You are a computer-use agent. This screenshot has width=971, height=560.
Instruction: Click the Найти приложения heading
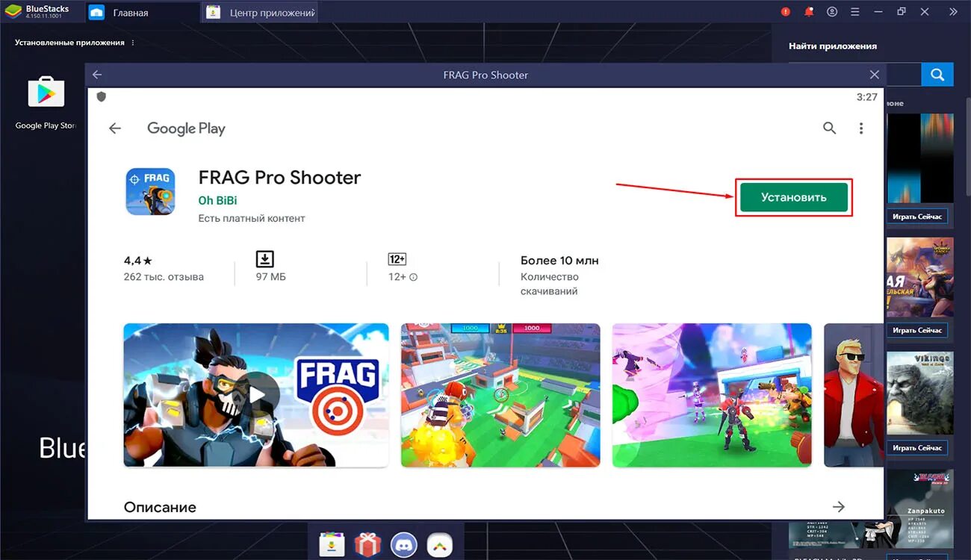point(833,46)
